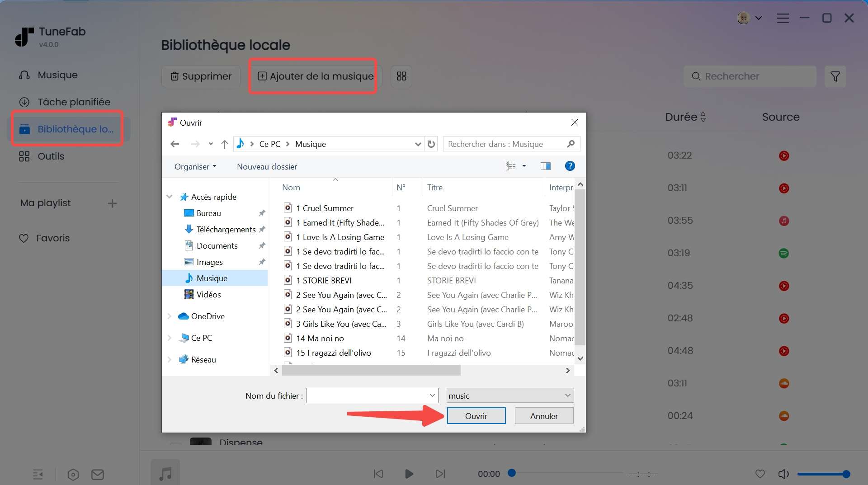Open the Organiser dropdown menu
The image size is (868, 485).
[x=195, y=166]
